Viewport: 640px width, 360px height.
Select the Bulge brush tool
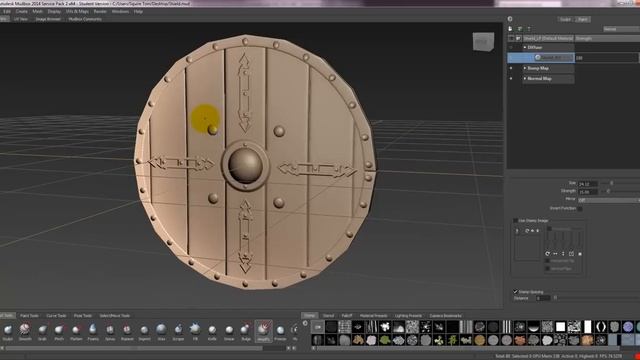click(x=246, y=330)
